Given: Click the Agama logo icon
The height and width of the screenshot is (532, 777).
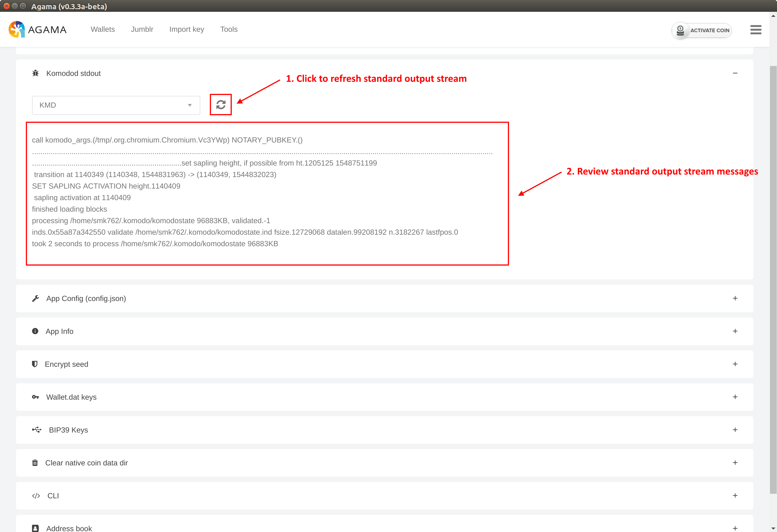Looking at the screenshot, I should (x=17, y=30).
